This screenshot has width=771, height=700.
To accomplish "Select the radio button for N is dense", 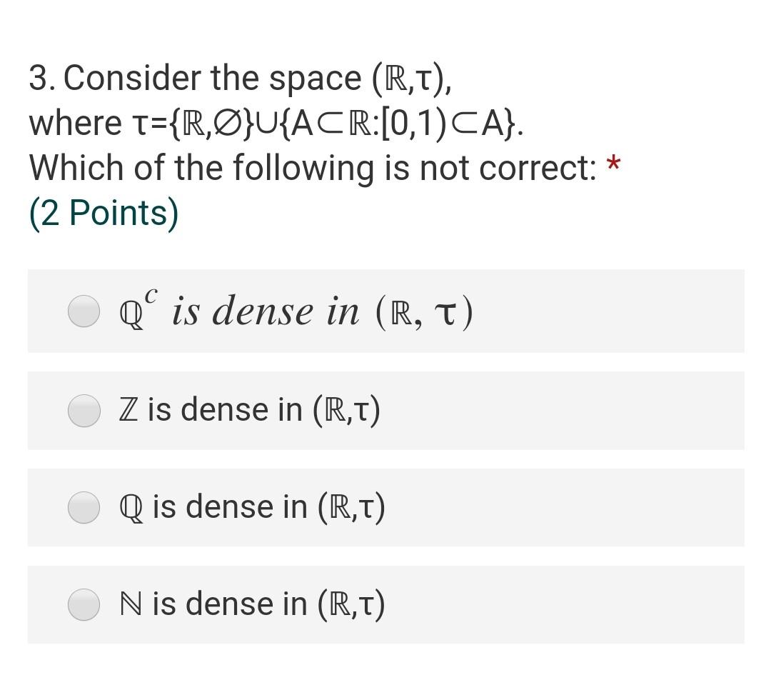I will (84, 604).
